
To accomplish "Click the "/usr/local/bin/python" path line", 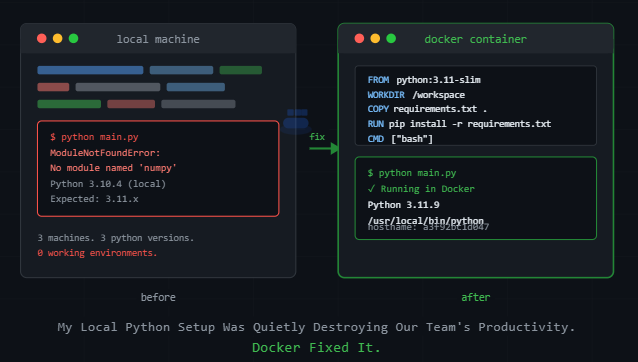I will [x=425, y=220].
